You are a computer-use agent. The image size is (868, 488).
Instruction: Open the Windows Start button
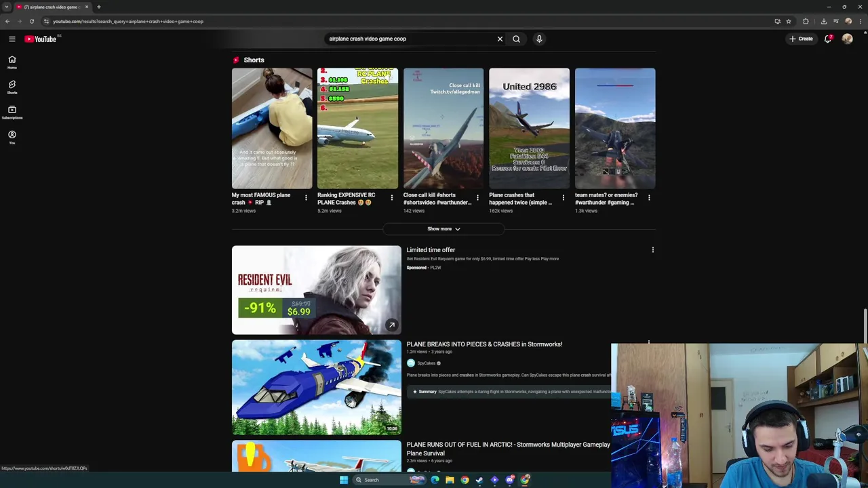click(344, 480)
